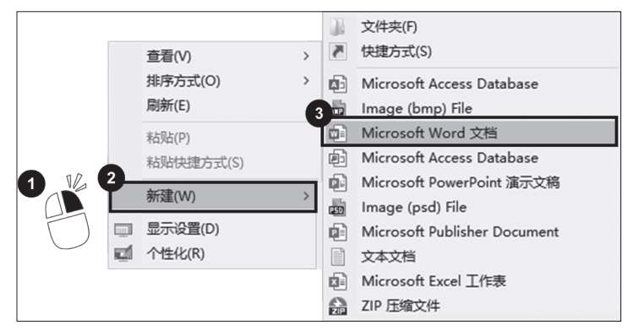Click the ZIP compressed file icon
644x336 pixels.
click(x=337, y=306)
